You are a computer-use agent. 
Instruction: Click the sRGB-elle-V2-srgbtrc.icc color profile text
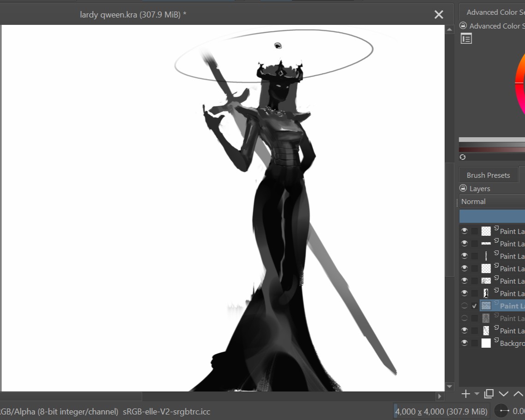166,411
